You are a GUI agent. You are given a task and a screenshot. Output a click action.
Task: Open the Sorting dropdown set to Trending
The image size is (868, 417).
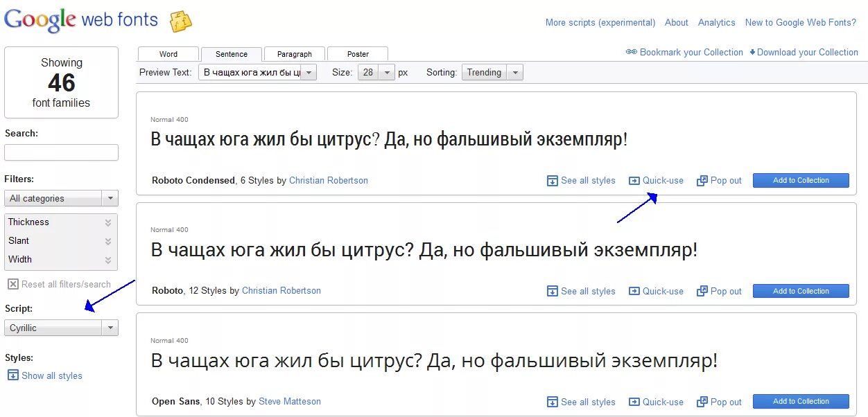tap(492, 72)
